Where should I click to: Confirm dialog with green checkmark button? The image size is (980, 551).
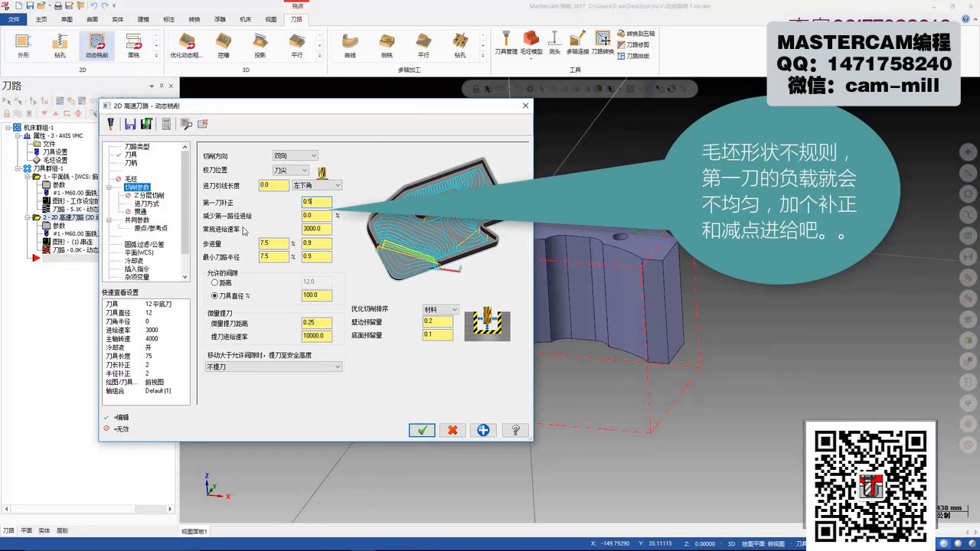(x=422, y=431)
